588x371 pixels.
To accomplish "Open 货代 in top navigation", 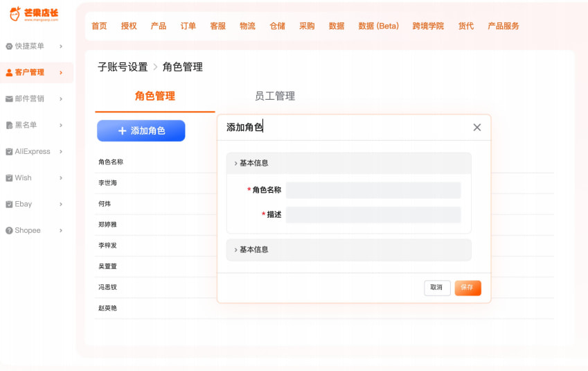I will pos(465,26).
